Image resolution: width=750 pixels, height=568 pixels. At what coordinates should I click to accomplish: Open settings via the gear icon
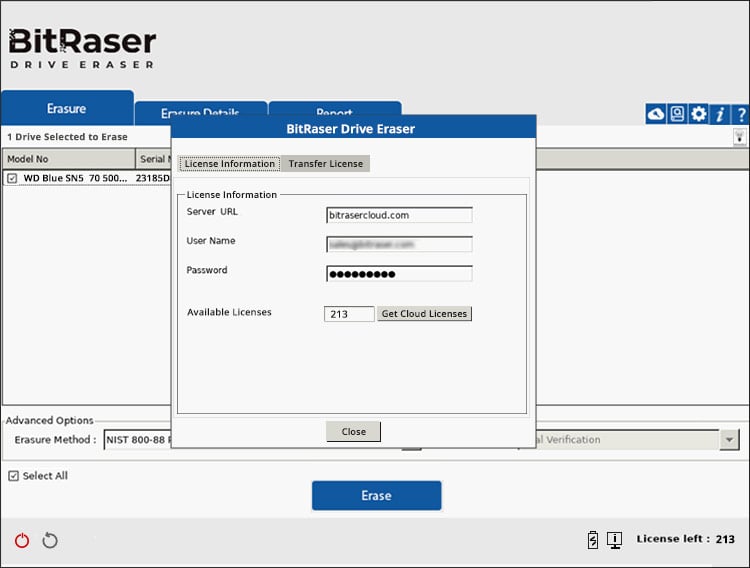tap(698, 114)
